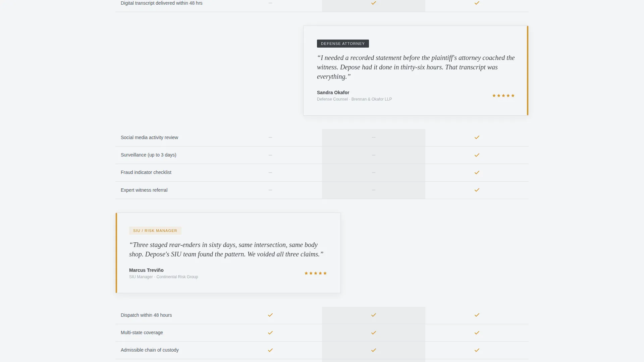Click the last-column check in Digital transcript row

[x=477, y=3]
